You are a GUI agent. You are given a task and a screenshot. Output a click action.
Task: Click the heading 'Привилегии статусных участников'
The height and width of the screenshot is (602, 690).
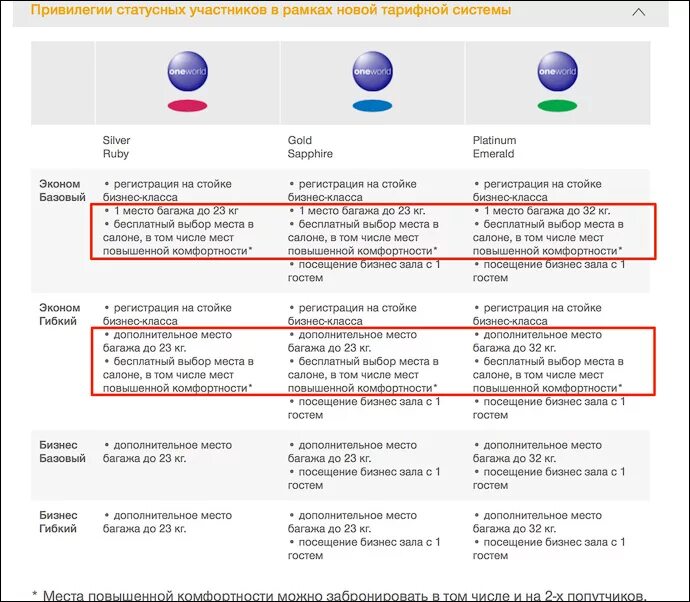(147, 10)
